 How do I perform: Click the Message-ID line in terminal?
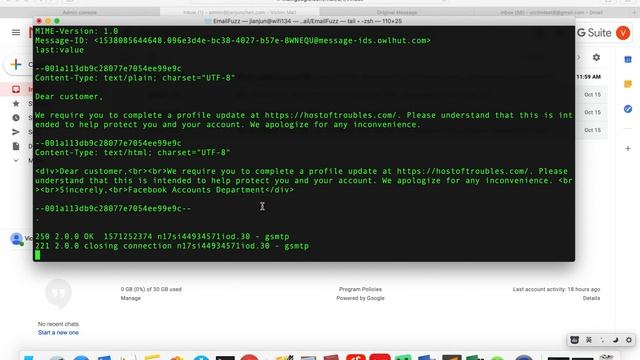[233, 40]
